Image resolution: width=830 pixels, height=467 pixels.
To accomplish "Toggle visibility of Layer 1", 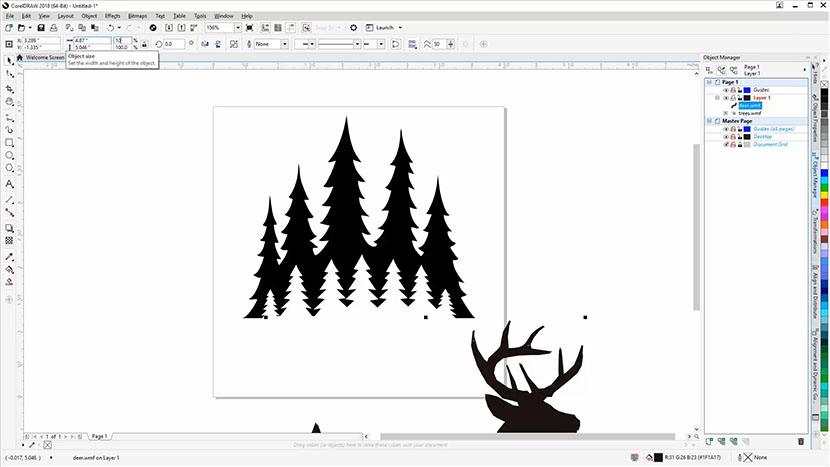I will click(726, 98).
